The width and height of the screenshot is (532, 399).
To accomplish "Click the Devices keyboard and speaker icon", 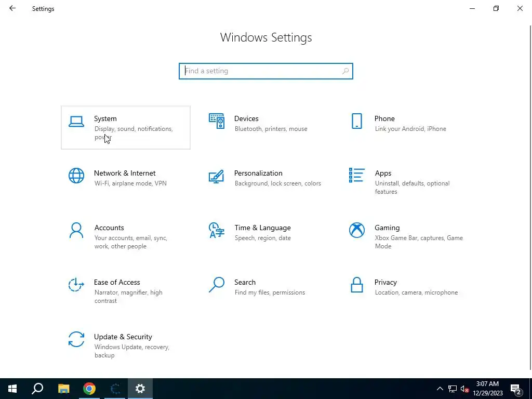I will (x=217, y=121).
